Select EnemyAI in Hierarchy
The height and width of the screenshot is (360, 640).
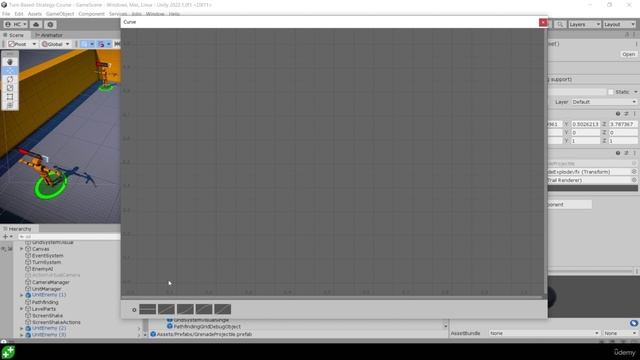coord(42,269)
